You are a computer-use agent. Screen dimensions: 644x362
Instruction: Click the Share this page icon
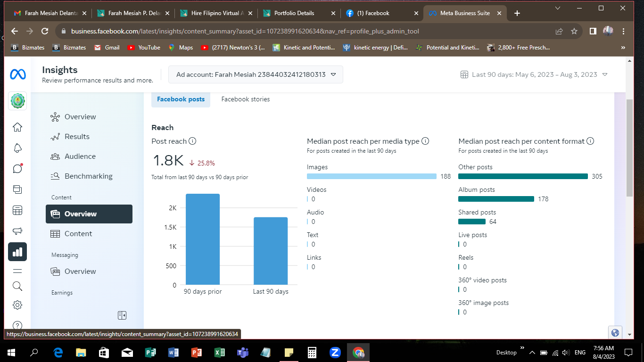(559, 32)
